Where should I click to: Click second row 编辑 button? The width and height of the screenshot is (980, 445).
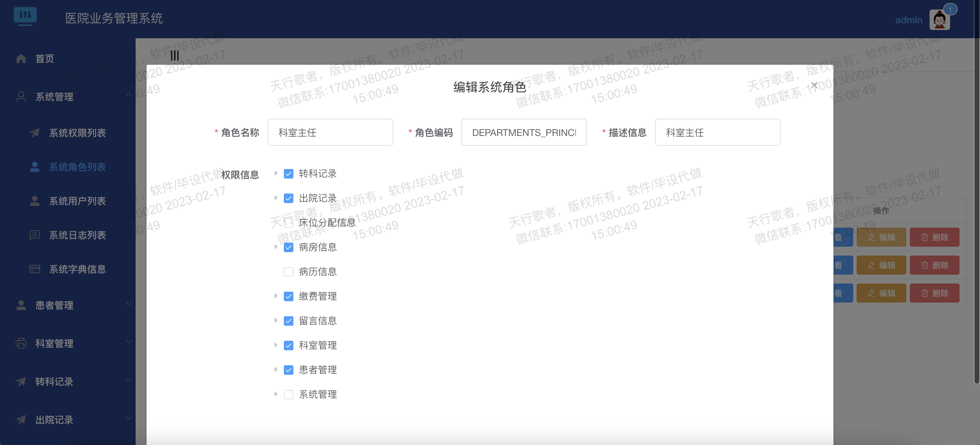(881, 265)
